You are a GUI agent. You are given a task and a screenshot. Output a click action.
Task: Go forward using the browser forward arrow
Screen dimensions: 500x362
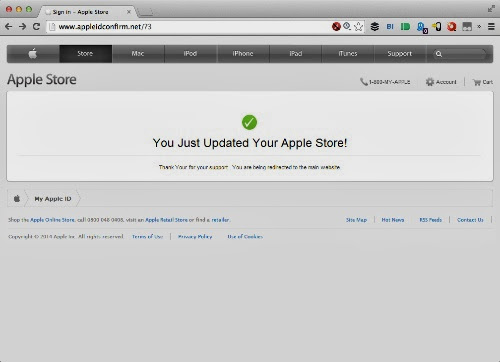click(22, 27)
